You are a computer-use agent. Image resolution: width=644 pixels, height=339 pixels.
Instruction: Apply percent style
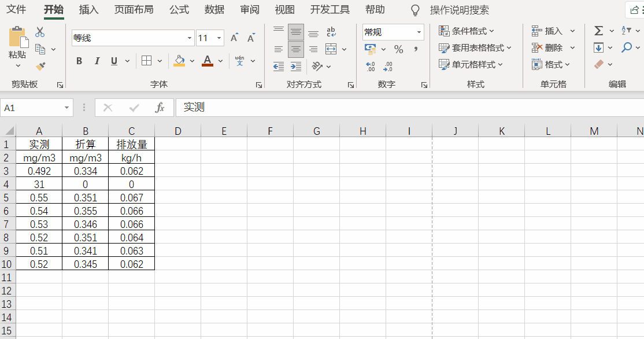[x=398, y=49]
